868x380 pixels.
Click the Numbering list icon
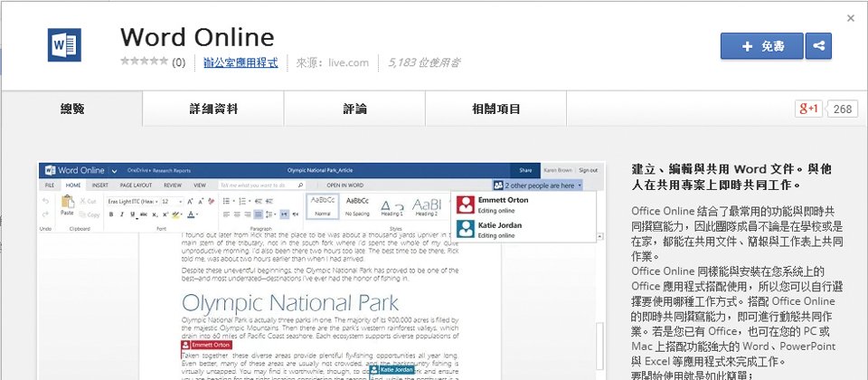point(242,201)
